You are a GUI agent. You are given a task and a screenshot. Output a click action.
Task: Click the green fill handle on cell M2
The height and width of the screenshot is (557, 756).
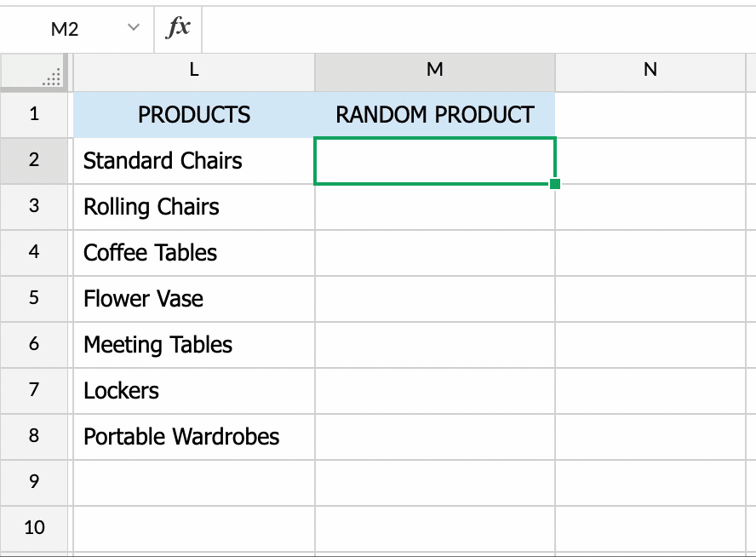554,182
